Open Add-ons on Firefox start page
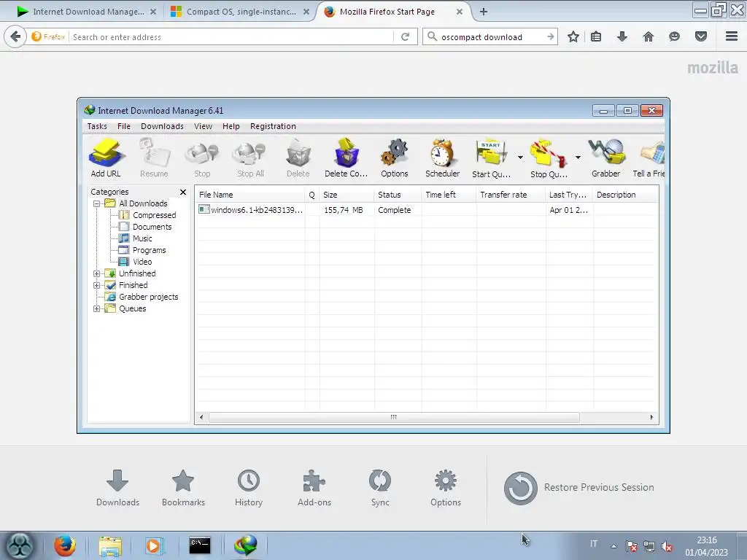Screen dimensions: 747x560 pyautogui.click(x=314, y=488)
